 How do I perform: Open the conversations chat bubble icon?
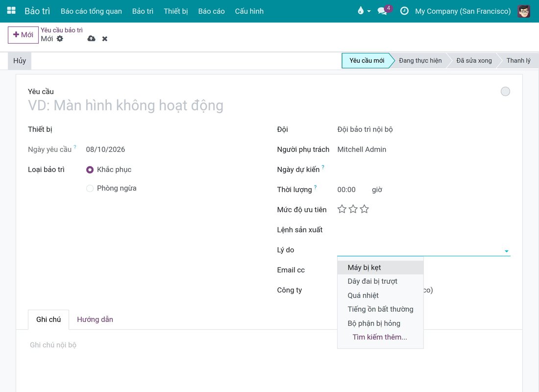pyautogui.click(x=382, y=11)
